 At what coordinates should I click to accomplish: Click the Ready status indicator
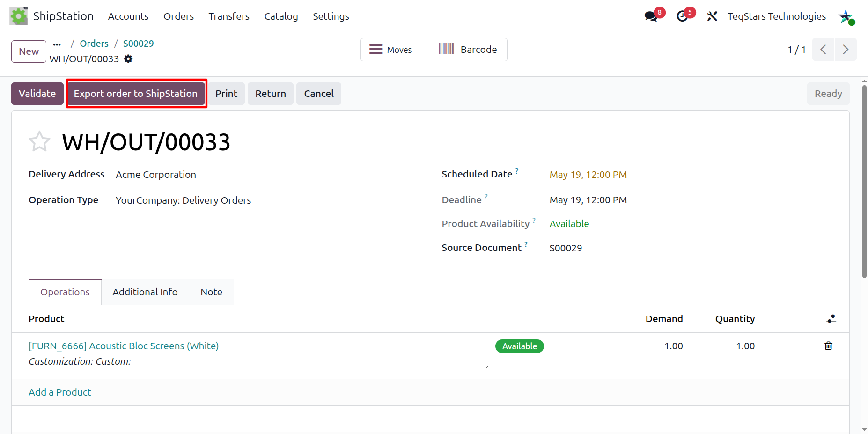coord(828,94)
